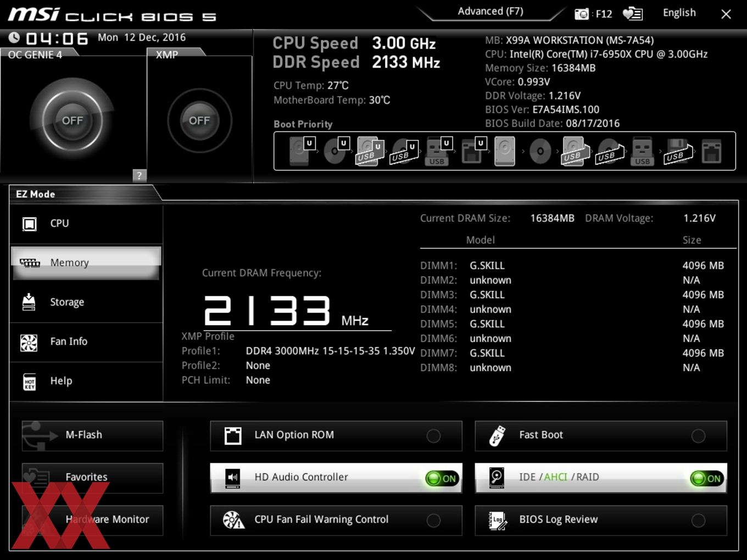This screenshot has width=747, height=560.
Task: Click the XMP tab label
Action: pyautogui.click(x=166, y=54)
